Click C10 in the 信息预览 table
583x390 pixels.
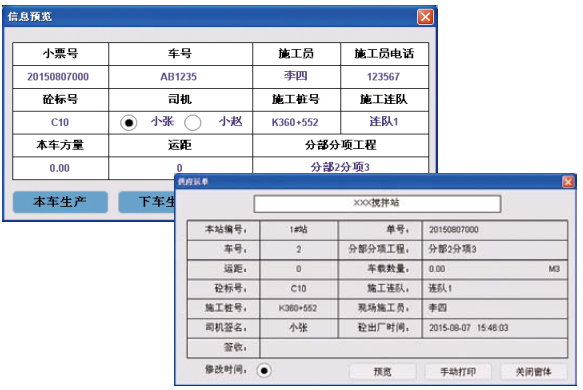coord(60,122)
